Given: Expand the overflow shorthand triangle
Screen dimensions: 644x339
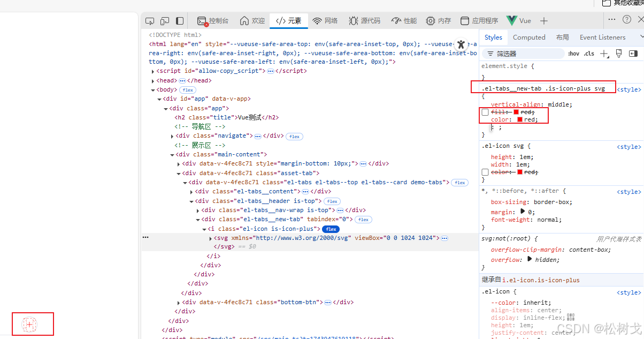Looking at the screenshot, I should click(x=530, y=259).
